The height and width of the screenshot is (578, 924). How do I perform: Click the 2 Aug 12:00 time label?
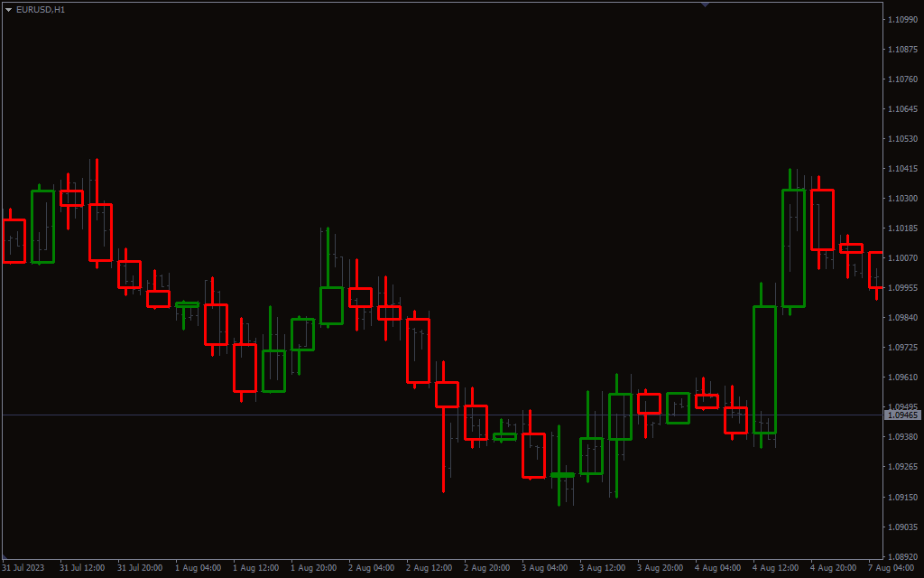[429, 568]
